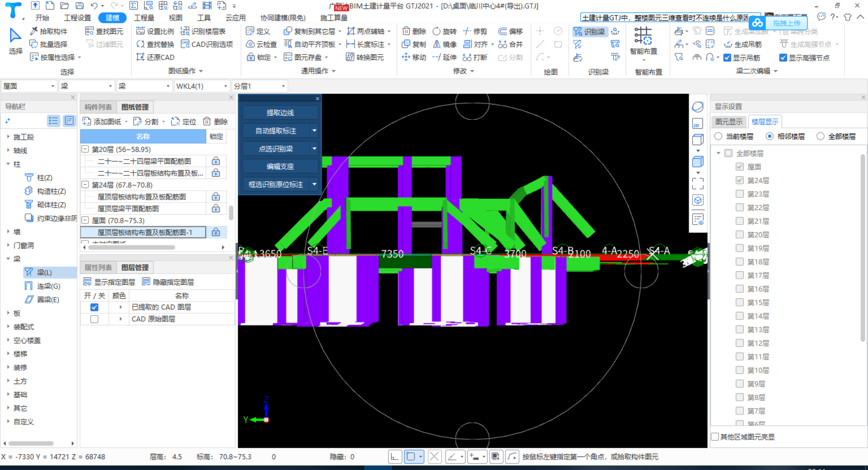Viewport: 868px width, 470px height.
Task: Expand the 自动提取标注 dropdown arrow
Action: click(314, 131)
